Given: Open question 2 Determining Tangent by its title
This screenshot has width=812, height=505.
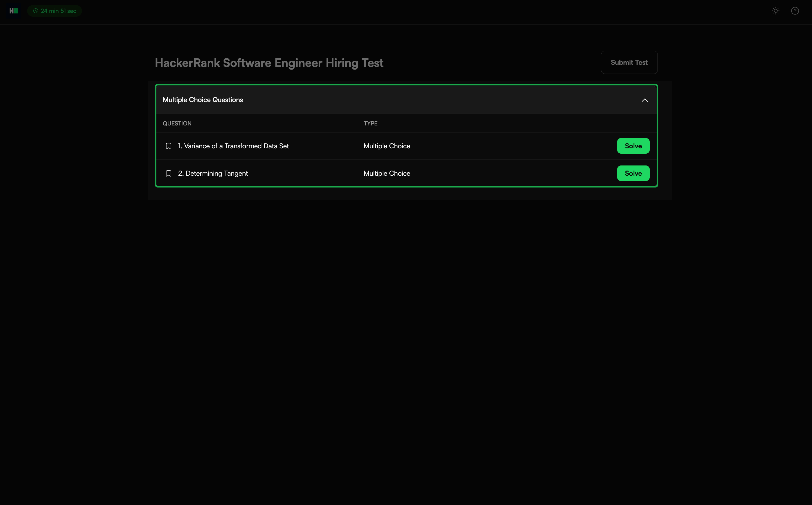Looking at the screenshot, I should pos(213,173).
